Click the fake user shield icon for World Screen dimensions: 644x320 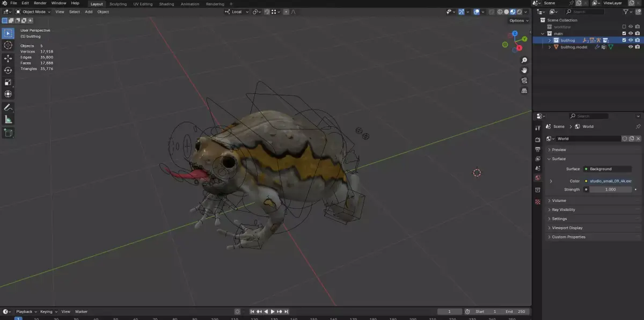625,139
